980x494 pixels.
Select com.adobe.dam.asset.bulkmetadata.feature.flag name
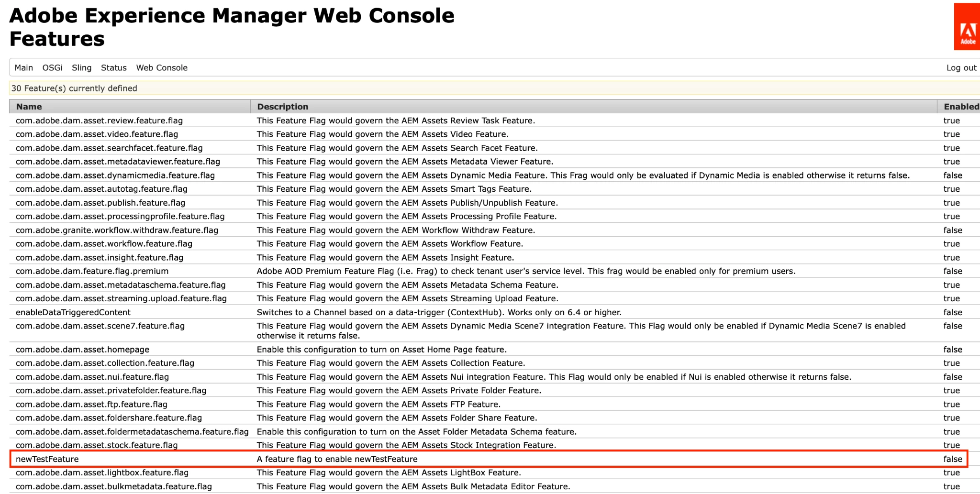(113, 486)
